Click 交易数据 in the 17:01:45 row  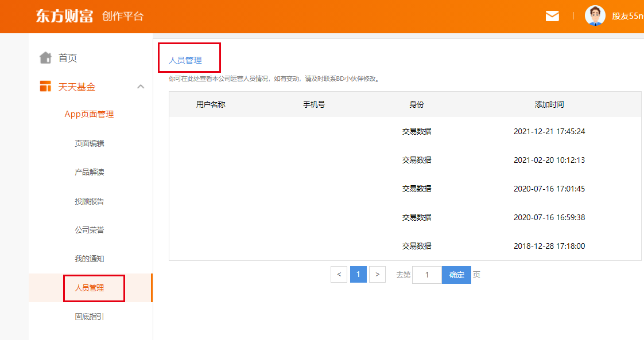click(x=417, y=189)
